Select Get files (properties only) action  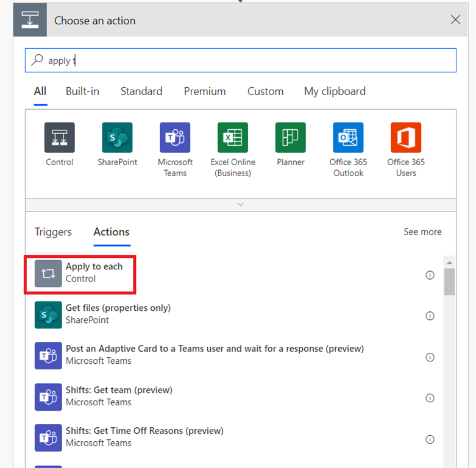coord(235,314)
